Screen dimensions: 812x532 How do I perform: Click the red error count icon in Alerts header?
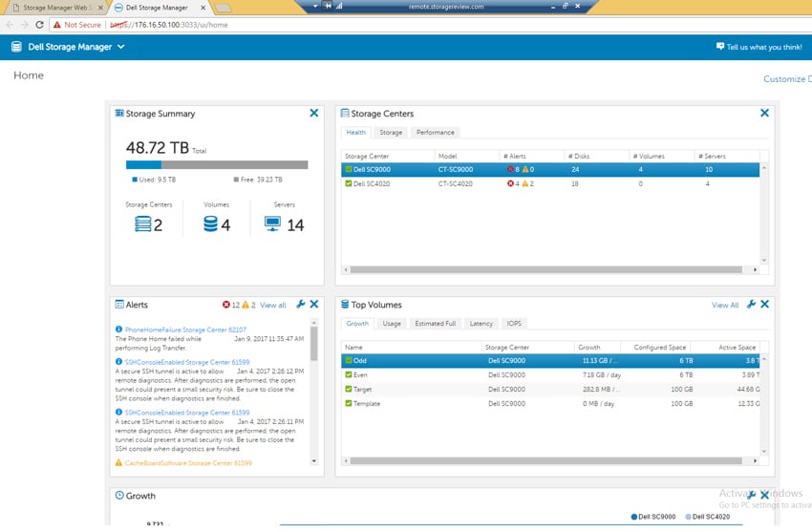(x=225, y=305)
